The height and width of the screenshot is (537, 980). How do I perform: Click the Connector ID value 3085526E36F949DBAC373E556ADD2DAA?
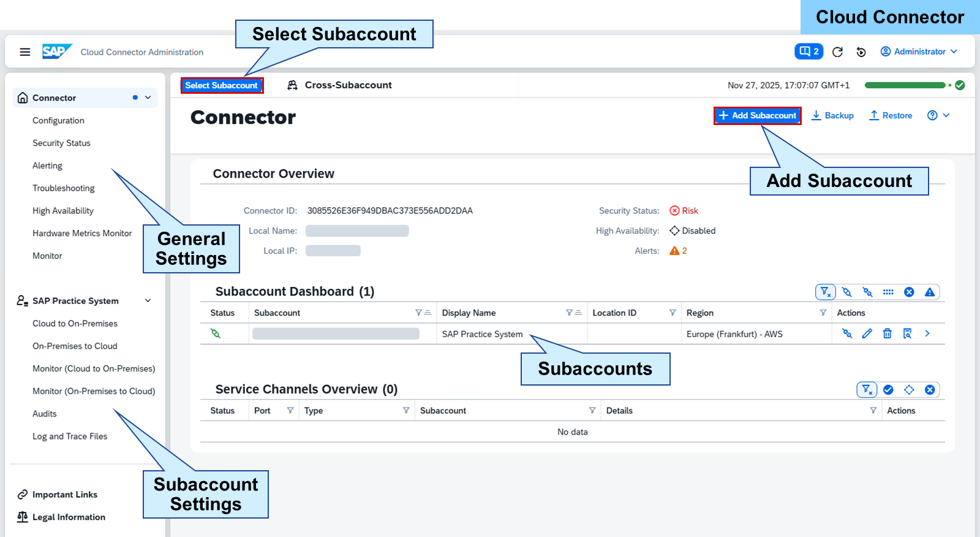[x=390, y=210]
